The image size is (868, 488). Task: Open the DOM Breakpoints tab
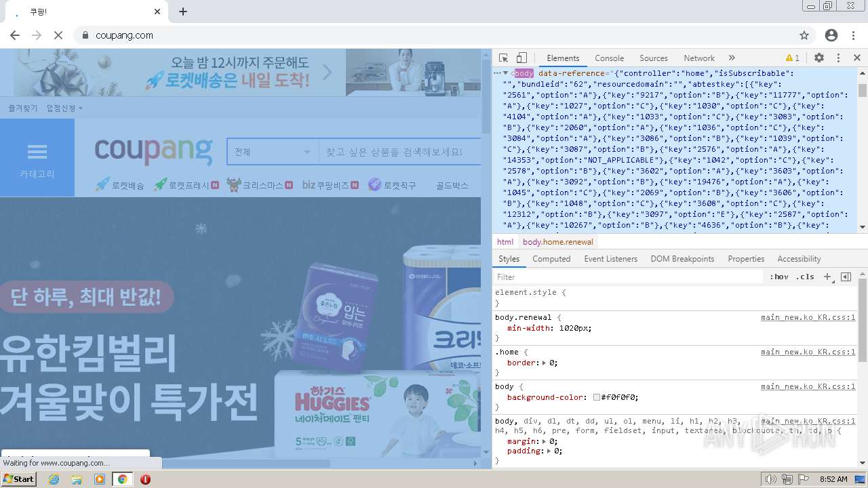(682, 259)
